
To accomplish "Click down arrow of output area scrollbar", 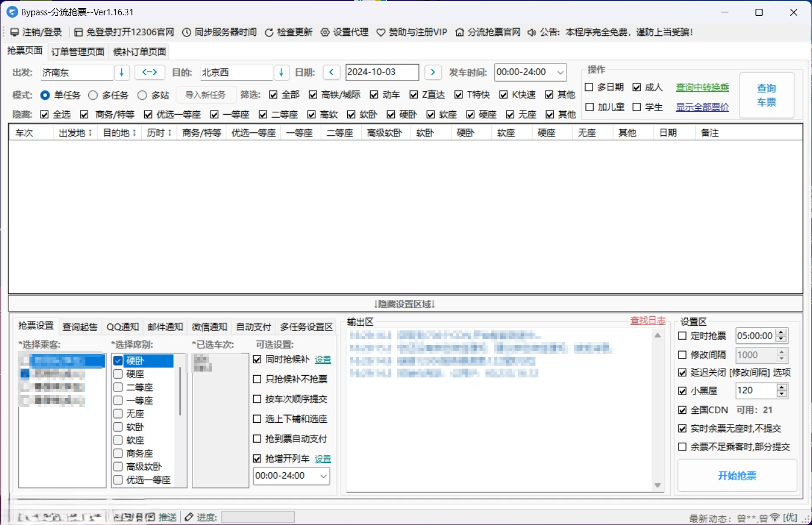I will click(x=658, y=486).
